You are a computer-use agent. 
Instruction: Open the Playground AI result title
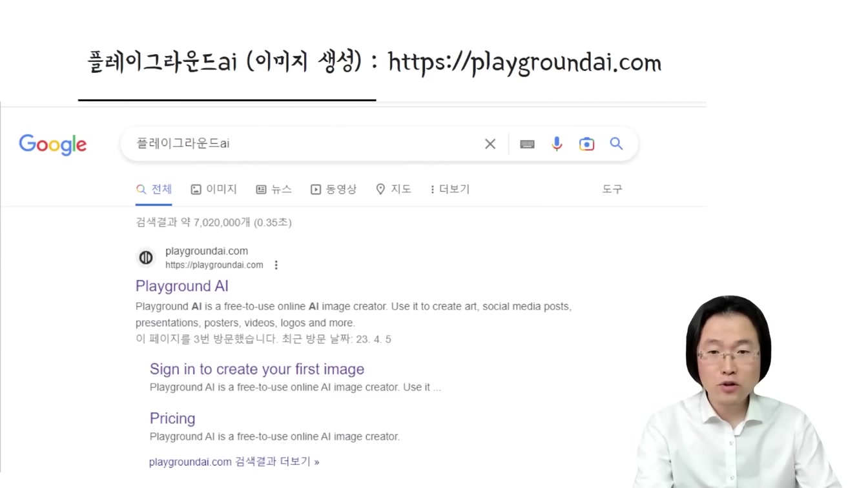click(182, 286)
